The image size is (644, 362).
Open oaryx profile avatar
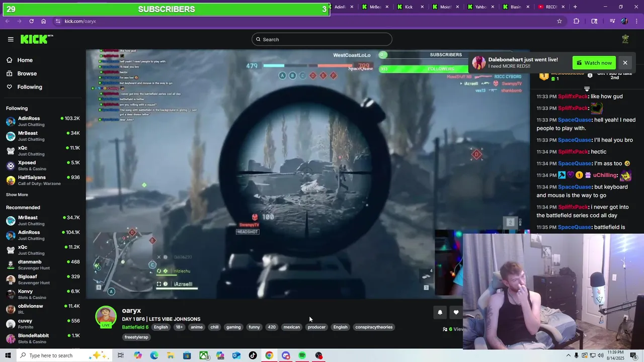pos(106,316)
